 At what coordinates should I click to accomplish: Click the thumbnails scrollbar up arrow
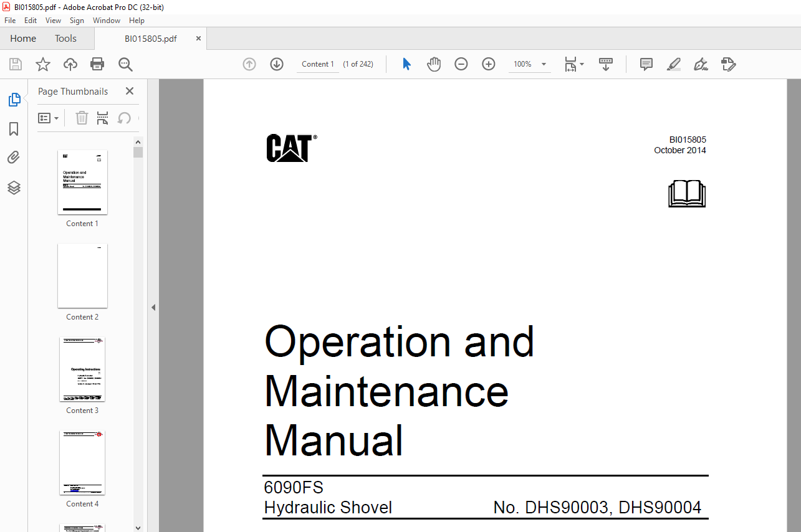click(138, 142)
